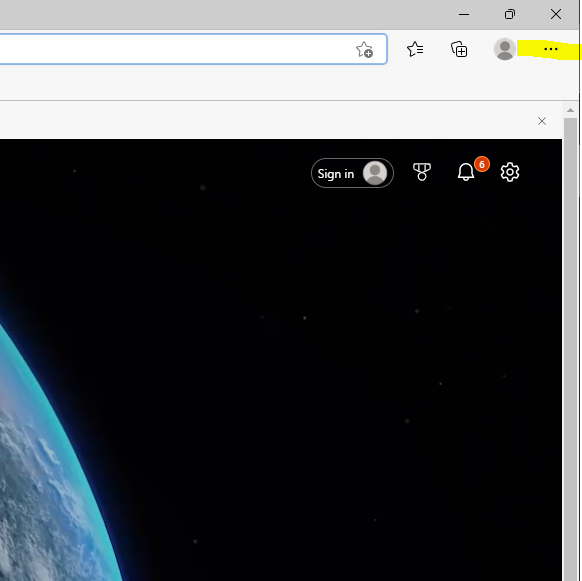
Task: Click the avatar inside the Sign in pill
Action: [375, 173]
